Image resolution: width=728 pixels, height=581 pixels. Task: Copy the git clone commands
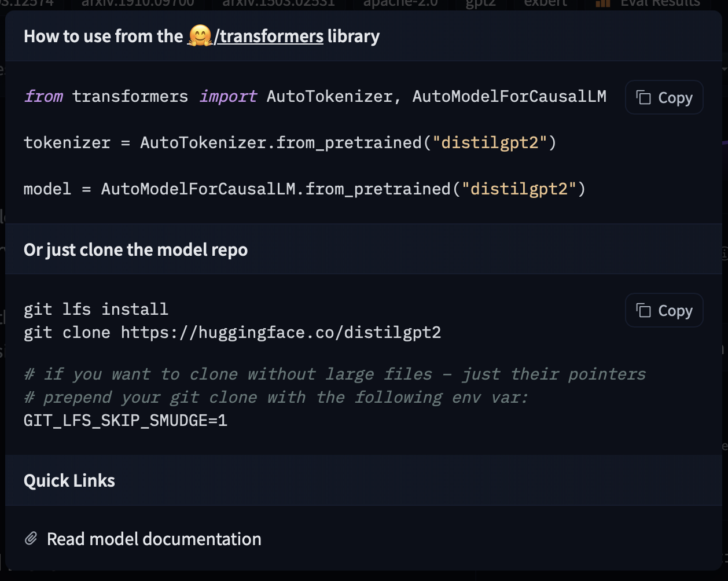(664, 311)
